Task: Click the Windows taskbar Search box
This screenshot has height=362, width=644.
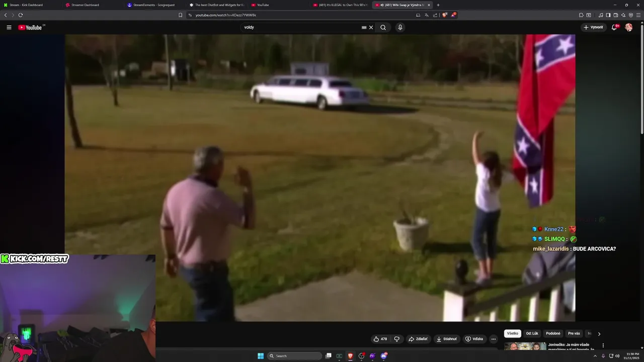Action: [x=294, y=356]
